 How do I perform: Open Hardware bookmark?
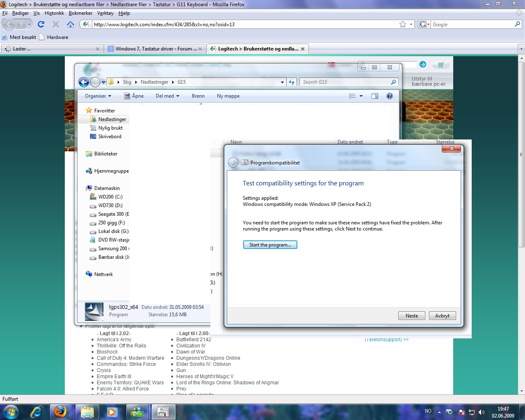(54, 37)
